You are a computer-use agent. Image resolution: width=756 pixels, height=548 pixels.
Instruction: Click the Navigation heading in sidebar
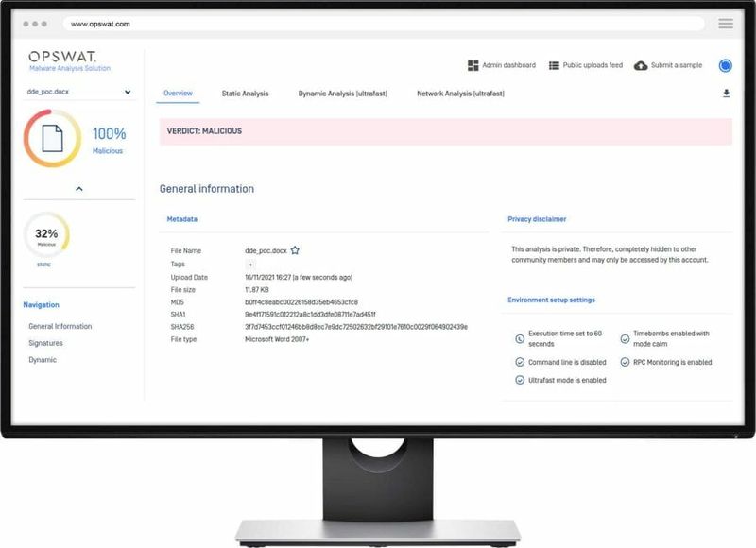(41, 305)
